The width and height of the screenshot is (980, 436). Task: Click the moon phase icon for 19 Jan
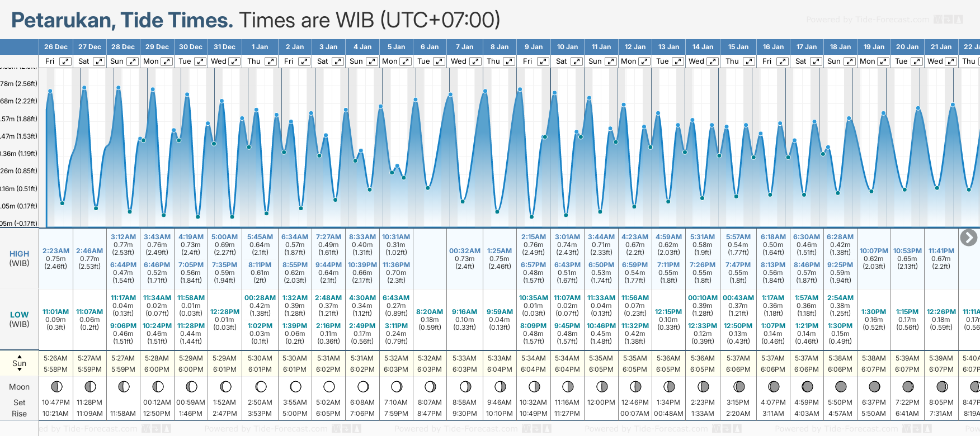[874, 386]
